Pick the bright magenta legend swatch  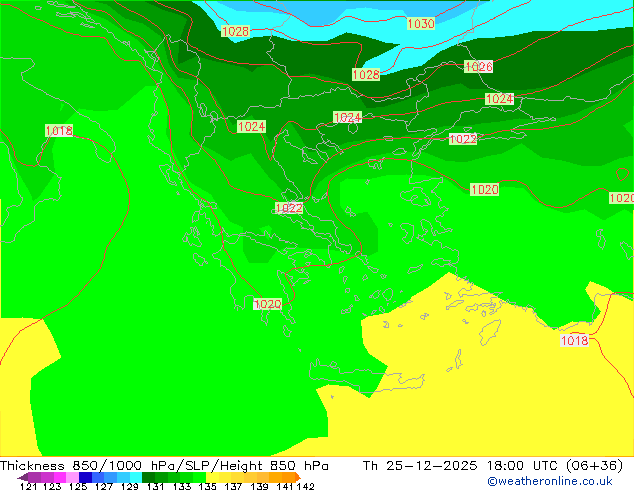pos(59,477)
